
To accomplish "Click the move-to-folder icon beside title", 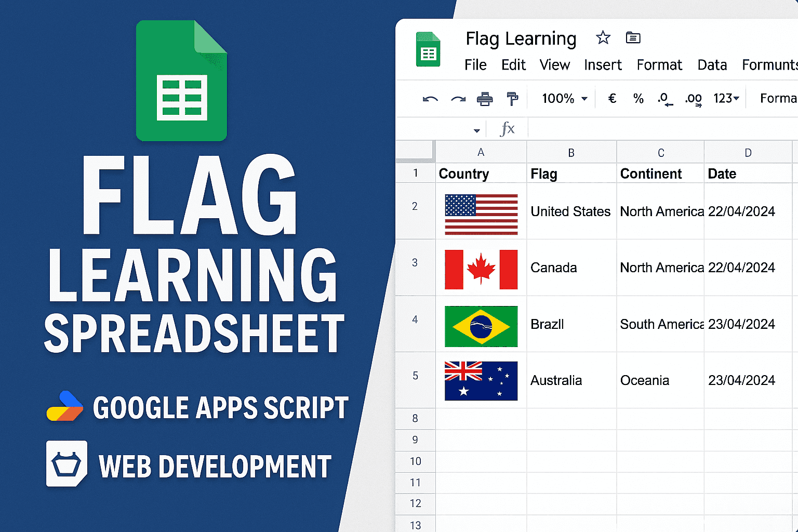I will (x=633, y=38).
